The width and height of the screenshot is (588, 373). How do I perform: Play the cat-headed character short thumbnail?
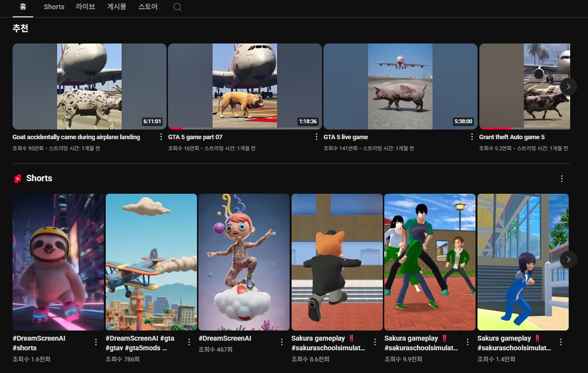tap(337, 262)
